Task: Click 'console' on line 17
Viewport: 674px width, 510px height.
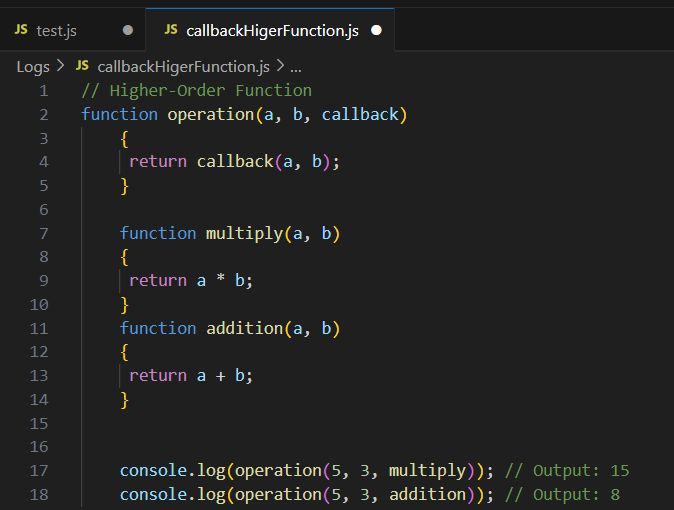Action: pyautogui.click(x=153, y=471)
